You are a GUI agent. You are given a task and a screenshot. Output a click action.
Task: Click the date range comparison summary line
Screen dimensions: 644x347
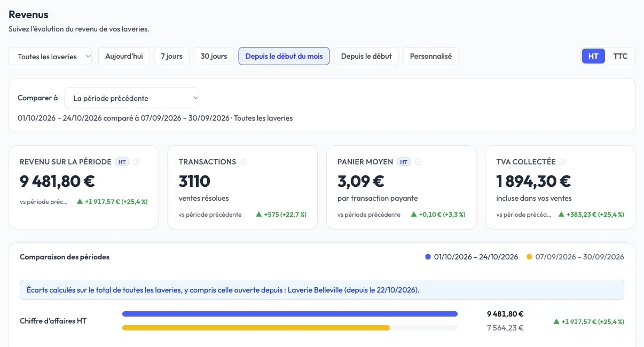pyautogui.click(x=155, y=118)
